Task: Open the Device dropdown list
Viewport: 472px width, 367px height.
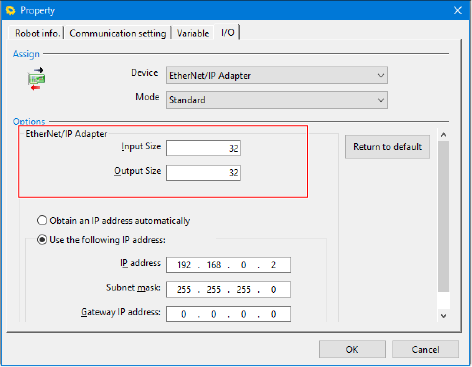Action: [277, 76]
